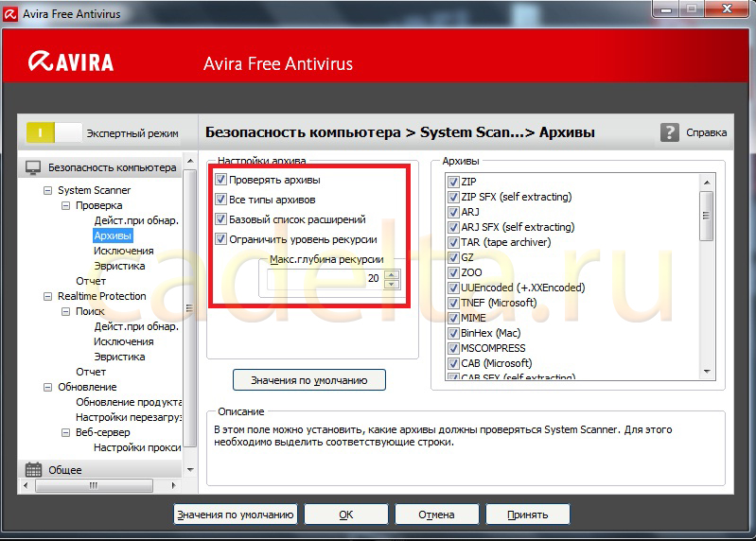The height and width of the screenshot is (541, 756).
Task: Toggle 'Базовый список расширений' checkbox
Action: pyautogui.click(x=220, y=219)
